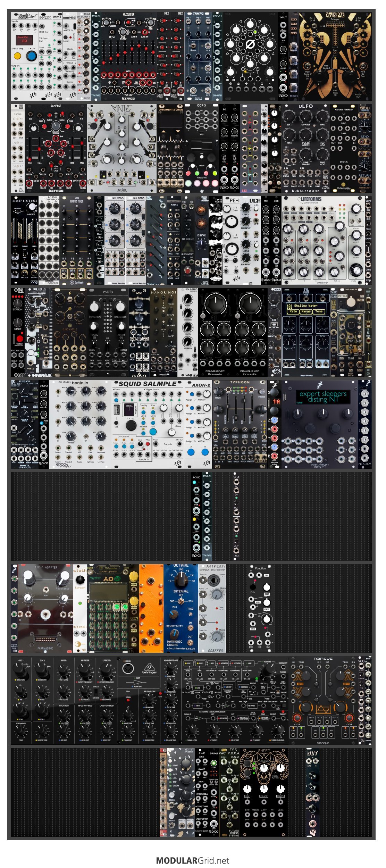Screen dimensions: 386x868
Task: Select the PE-I module
Action: point(231,241)
